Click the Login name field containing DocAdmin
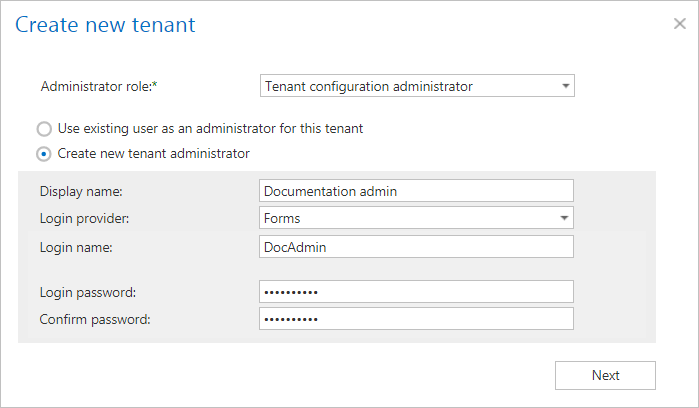 pos(416,247)
